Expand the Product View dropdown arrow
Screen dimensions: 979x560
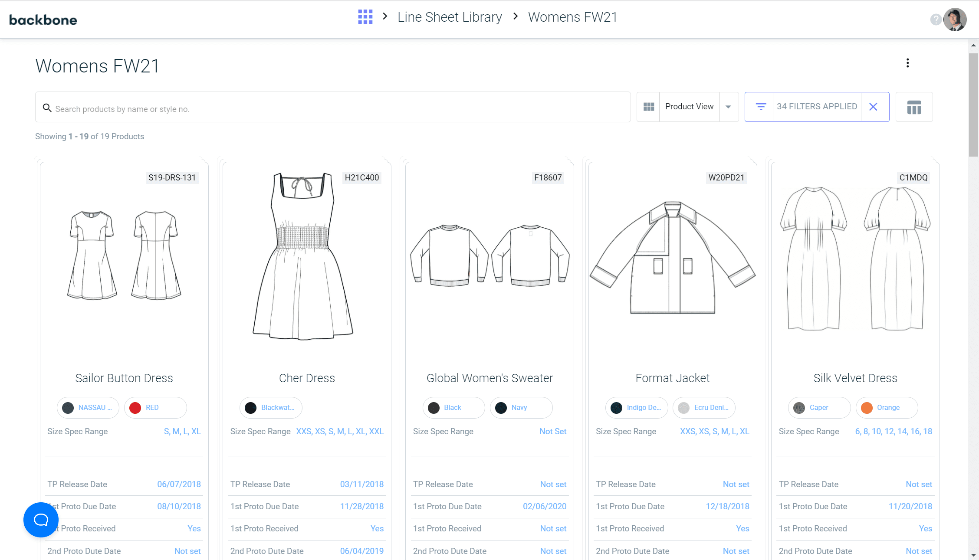[728, 107]
